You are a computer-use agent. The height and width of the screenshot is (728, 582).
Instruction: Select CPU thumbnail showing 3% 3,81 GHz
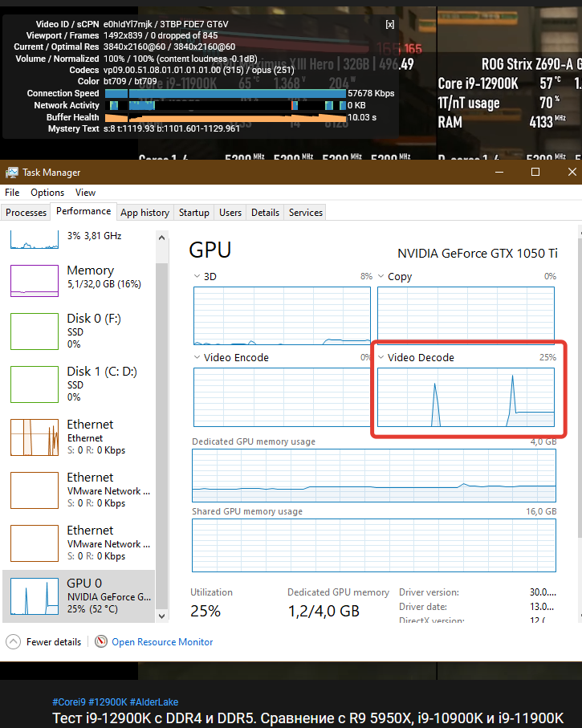35,239
